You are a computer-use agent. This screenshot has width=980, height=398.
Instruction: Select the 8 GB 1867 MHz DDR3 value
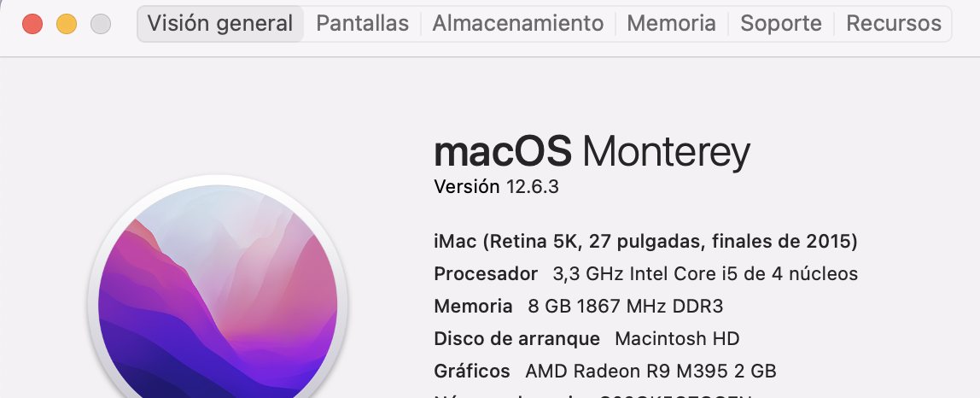pos(626,306)
